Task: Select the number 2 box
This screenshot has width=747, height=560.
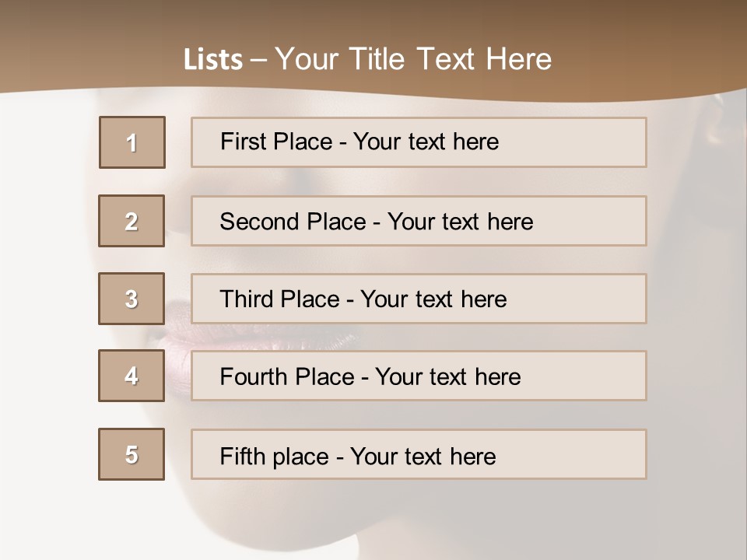Action: pyautogui.click(x=132, y=221)
